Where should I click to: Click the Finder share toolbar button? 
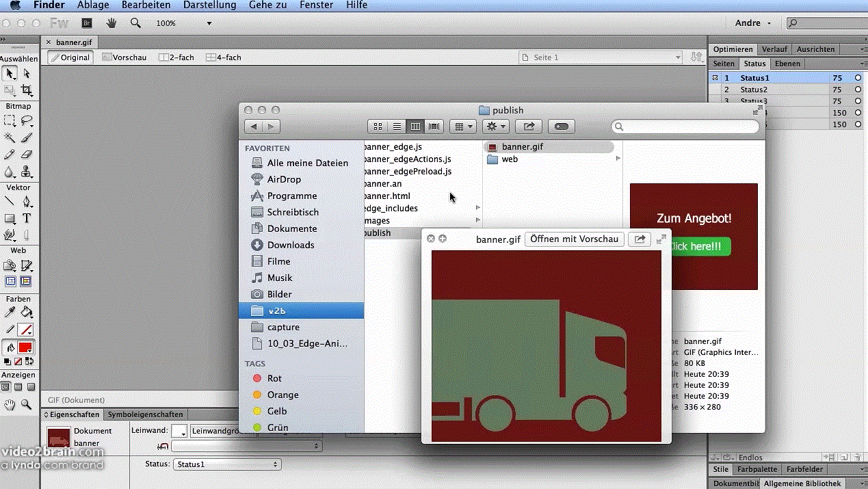pos(529,127)
